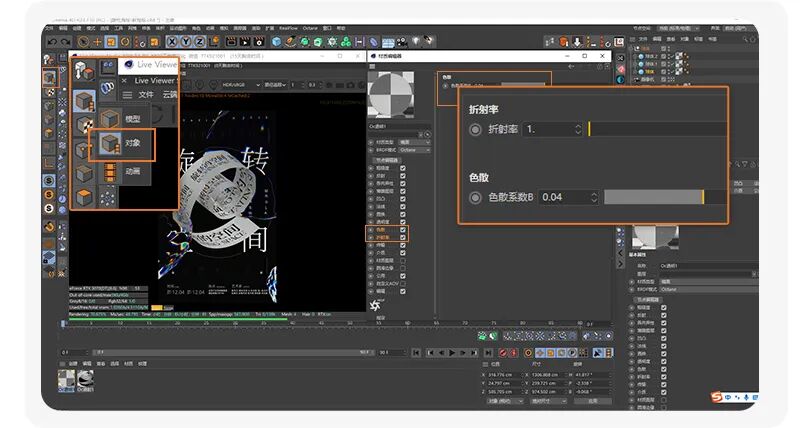Open the 文件 menu in Live Viewer
Viewport: 800px width, 428px height.
point(146,95)
